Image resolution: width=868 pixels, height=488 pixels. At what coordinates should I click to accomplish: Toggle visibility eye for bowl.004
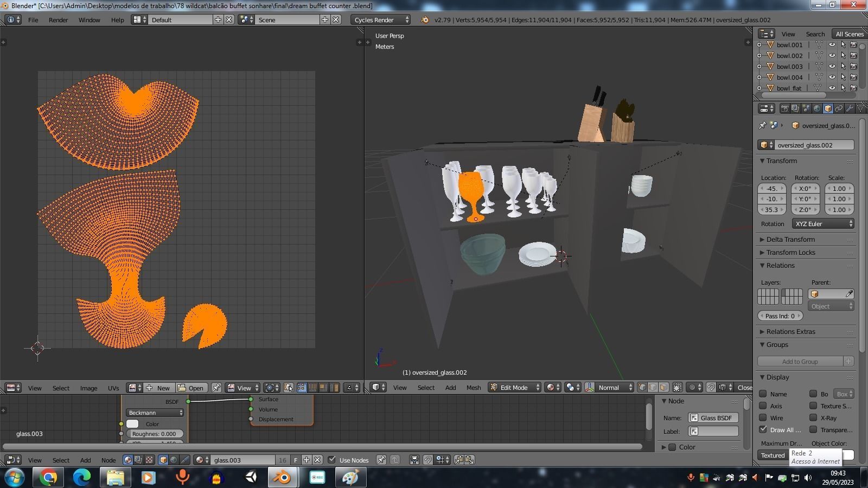832,77
